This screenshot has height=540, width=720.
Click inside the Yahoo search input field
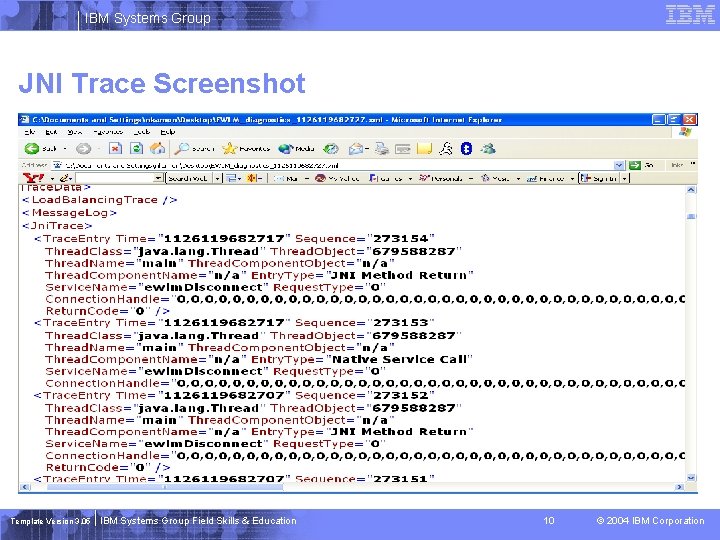(115, 178)
